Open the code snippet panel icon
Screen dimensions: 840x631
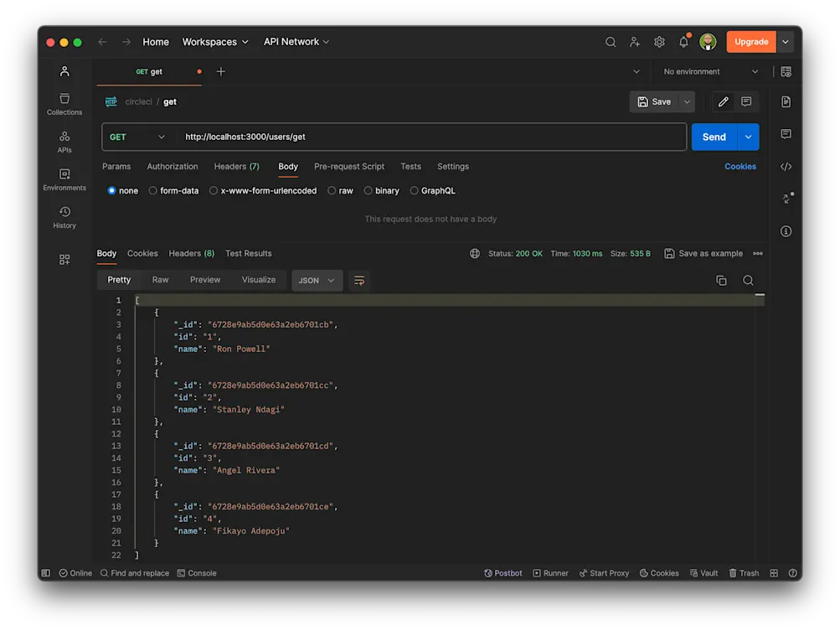click(786, 166)
